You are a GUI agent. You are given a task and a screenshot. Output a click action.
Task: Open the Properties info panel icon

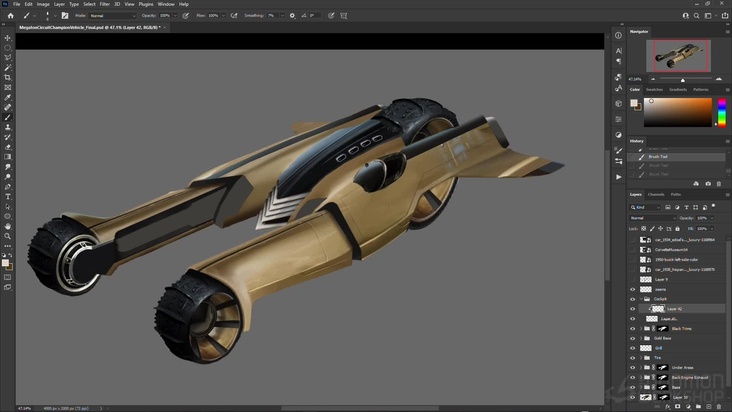(x=618, y=35)
